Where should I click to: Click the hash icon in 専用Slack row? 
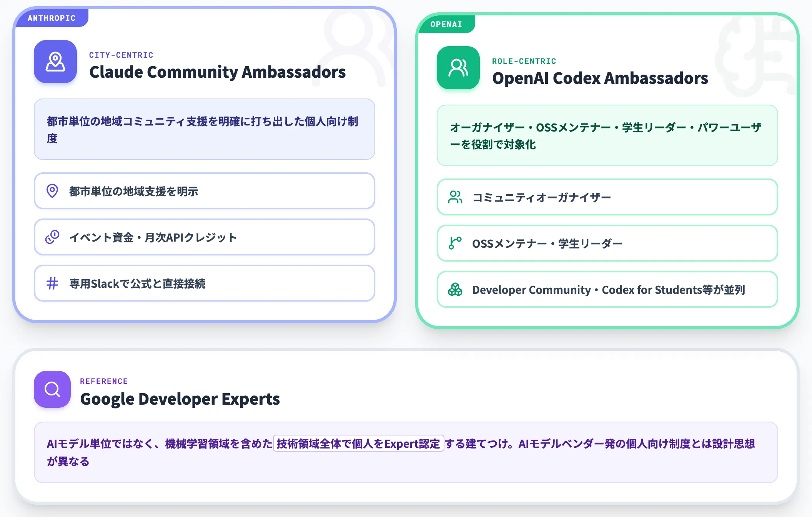tap(52, 283)
